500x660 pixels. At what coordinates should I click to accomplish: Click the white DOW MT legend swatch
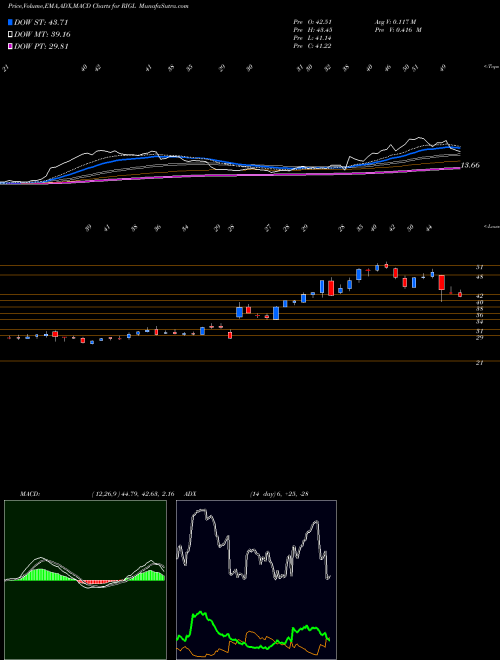pos(10,35)
